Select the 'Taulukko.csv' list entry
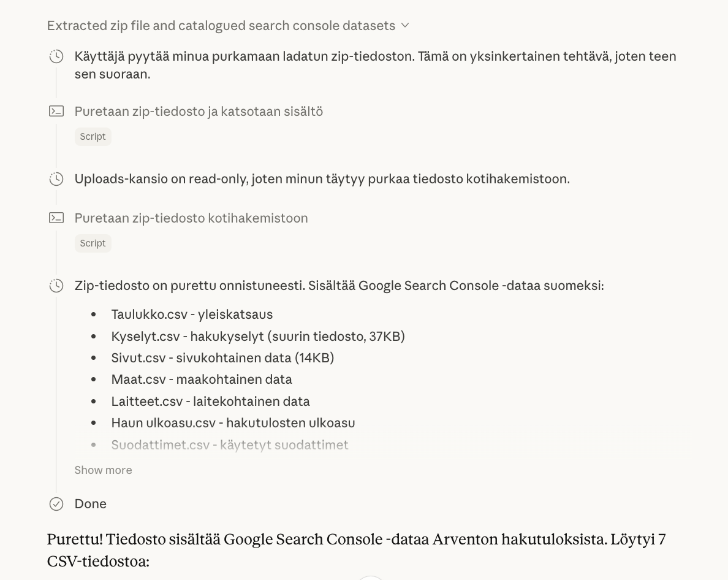 (192, 314)
